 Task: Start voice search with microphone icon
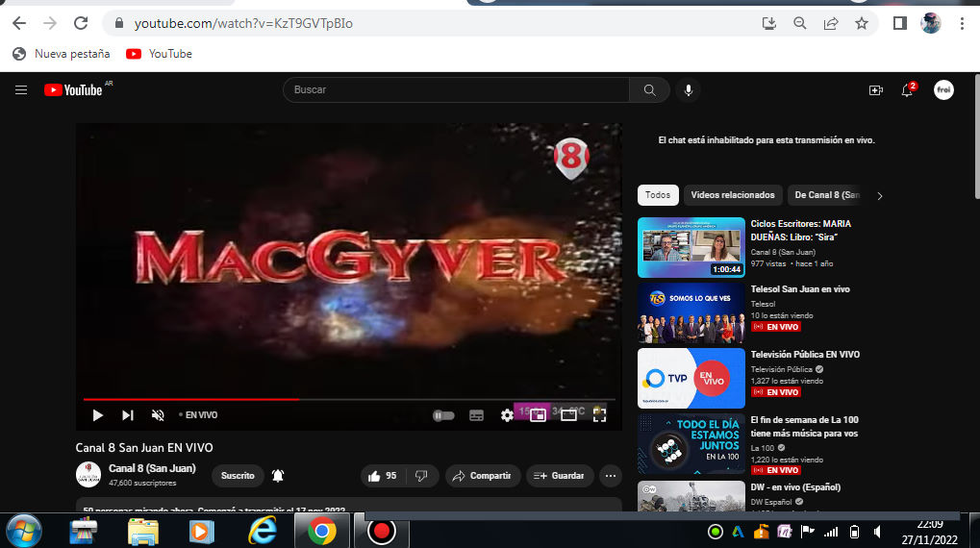[689, 90]
